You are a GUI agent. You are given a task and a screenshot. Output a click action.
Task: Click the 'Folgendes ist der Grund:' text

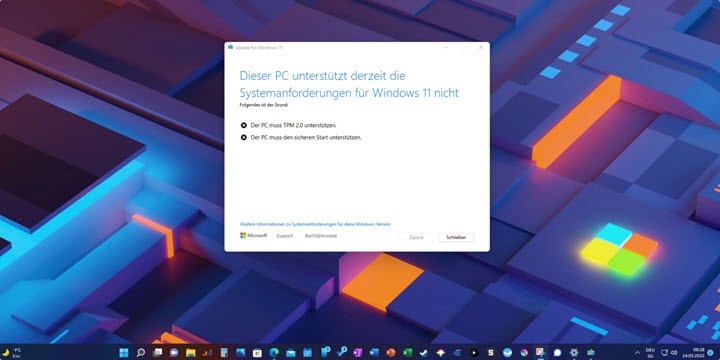pyautogui.click(x=264, y=105)
